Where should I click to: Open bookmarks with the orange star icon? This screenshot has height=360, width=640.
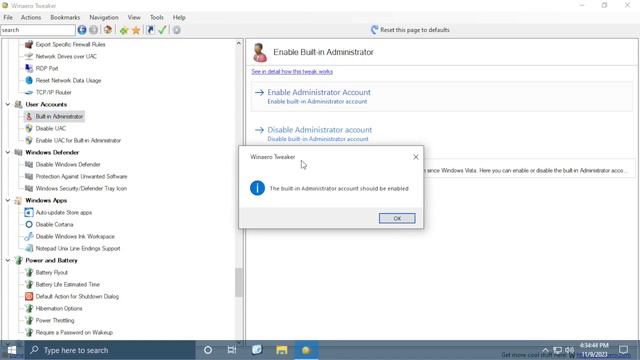click(136, 30)
